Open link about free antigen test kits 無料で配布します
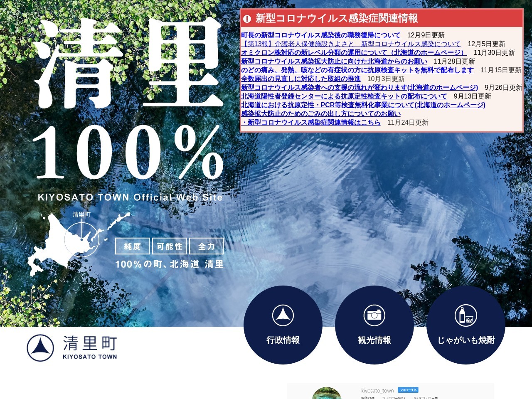This screenshot has width=532, height=399. click(357, 70)
